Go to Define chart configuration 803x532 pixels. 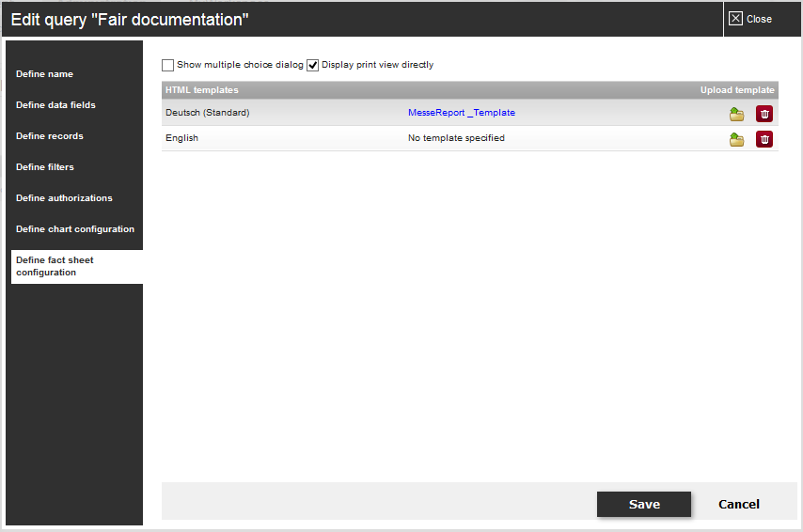click(x=77, y=229)
